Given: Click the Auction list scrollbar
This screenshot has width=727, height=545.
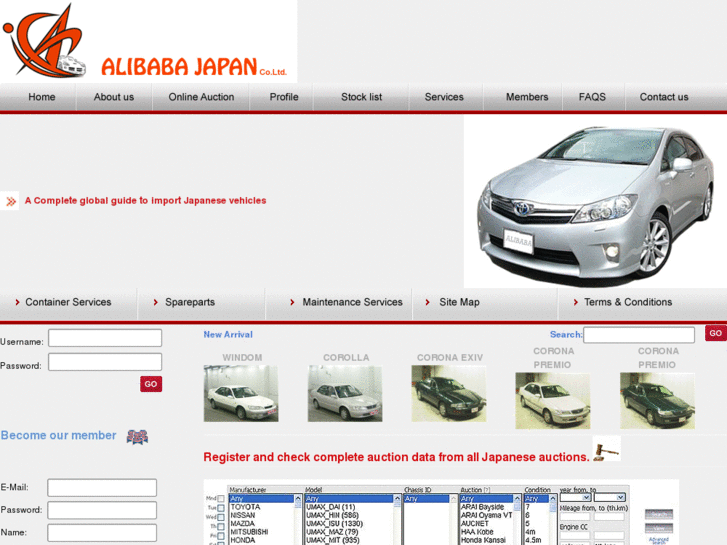Looking at the screenshot, I should [x=517, y=519].
